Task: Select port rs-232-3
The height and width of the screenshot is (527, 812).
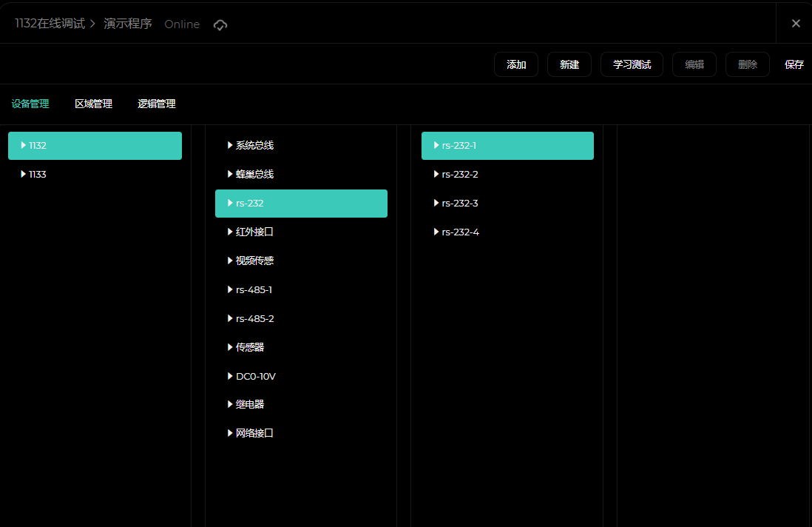Action: pos(507,204)
